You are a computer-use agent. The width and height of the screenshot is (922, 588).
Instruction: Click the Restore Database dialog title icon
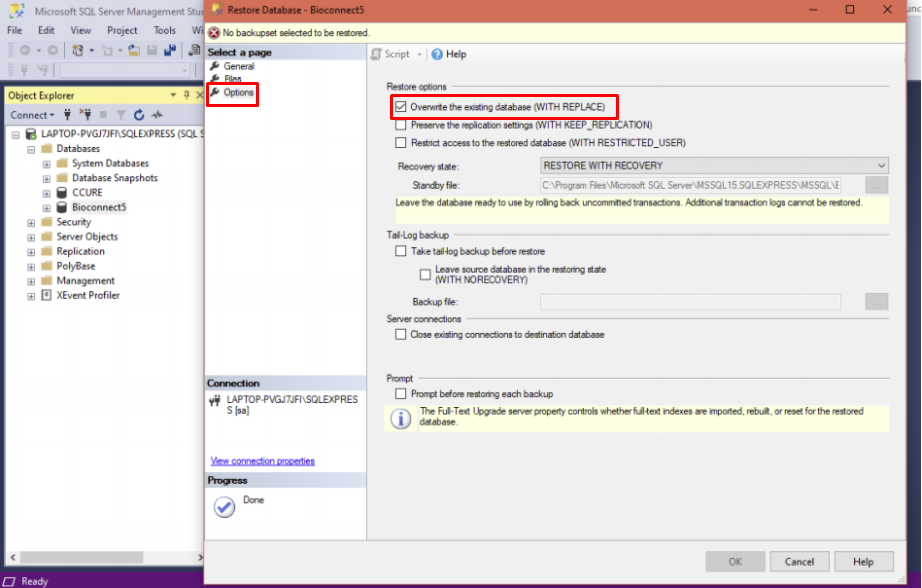coord(217,9)
